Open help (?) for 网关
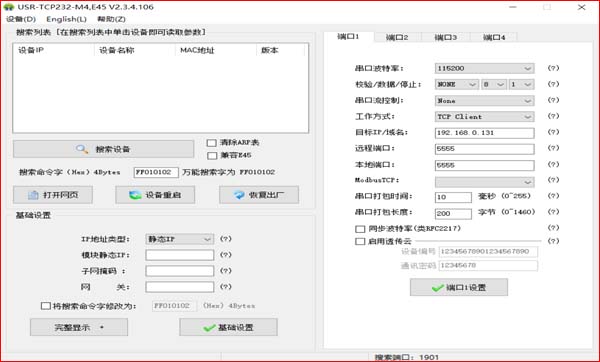 tap(226, 287)
